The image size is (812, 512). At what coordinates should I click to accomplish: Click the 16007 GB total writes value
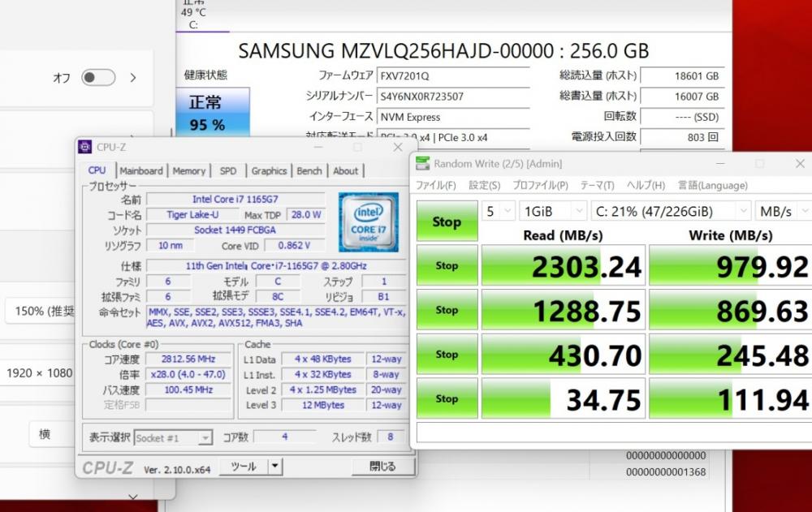tap(682, 97)
